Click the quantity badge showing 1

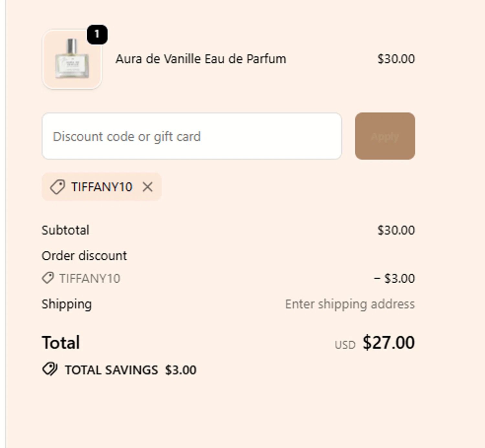coord(97,34)
